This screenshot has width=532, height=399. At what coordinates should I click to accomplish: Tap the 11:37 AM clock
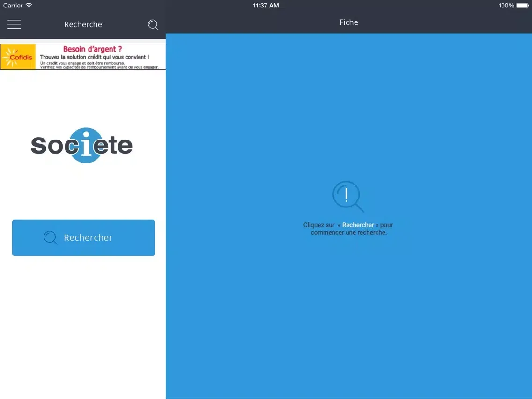(x=266, y=6)
